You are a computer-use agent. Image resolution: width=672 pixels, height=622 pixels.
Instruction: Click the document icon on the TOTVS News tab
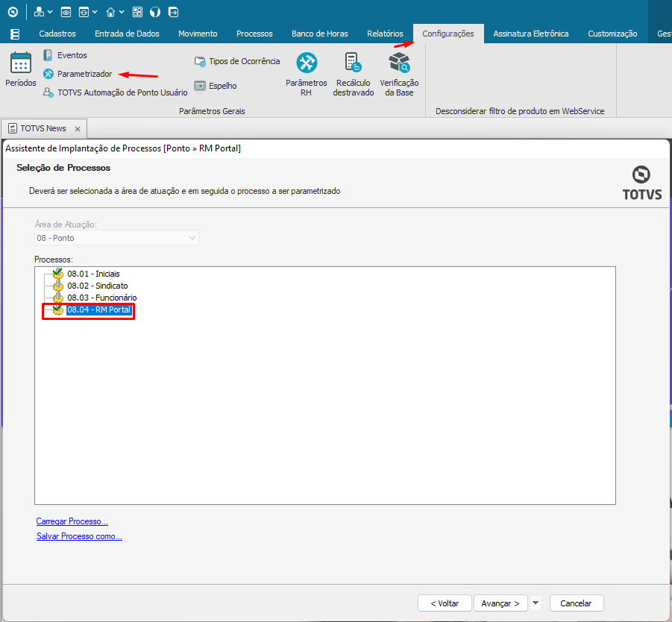(x=13, y=128)
